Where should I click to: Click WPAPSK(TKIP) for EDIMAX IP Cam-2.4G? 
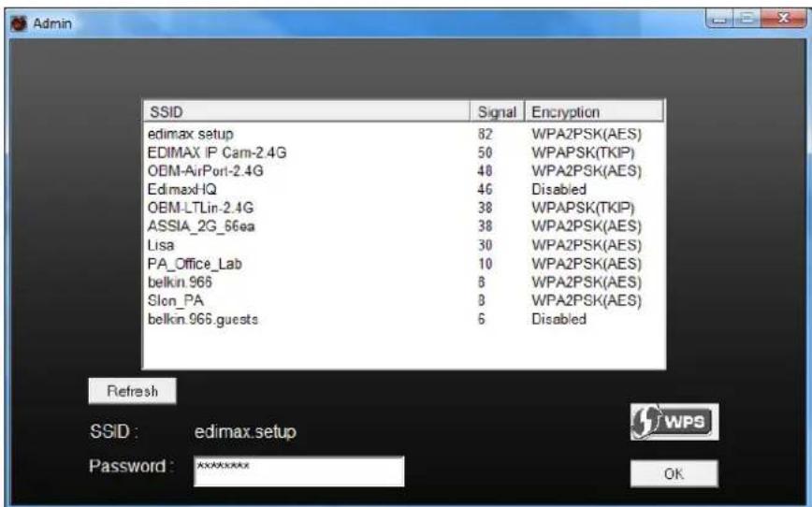583,152
